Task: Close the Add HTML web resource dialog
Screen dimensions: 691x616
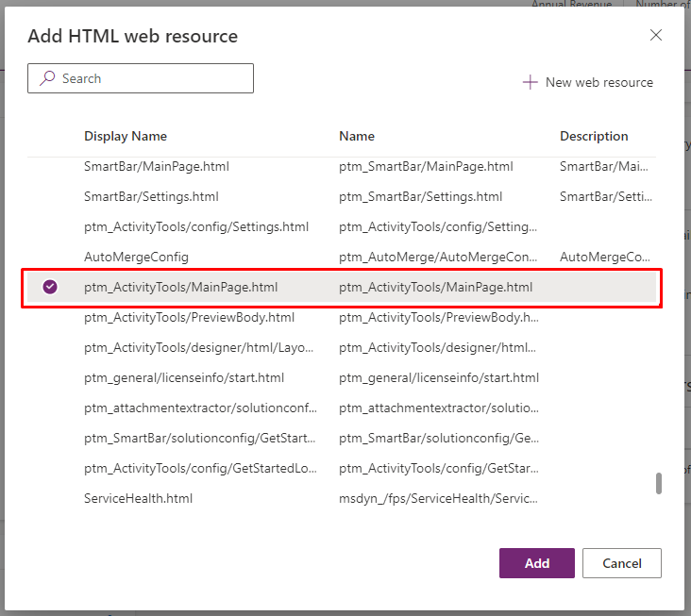Action: [x=656, y=35]
